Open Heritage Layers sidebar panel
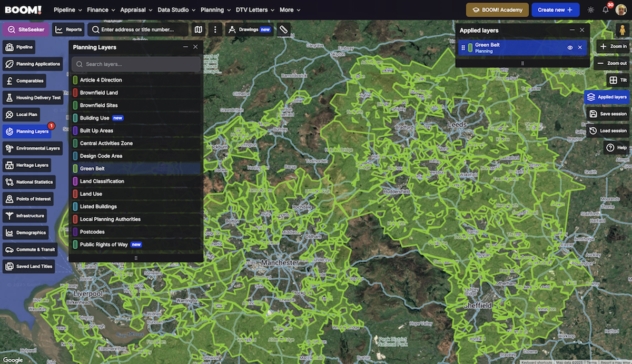 pyautogui.click(x=27, y=165)
